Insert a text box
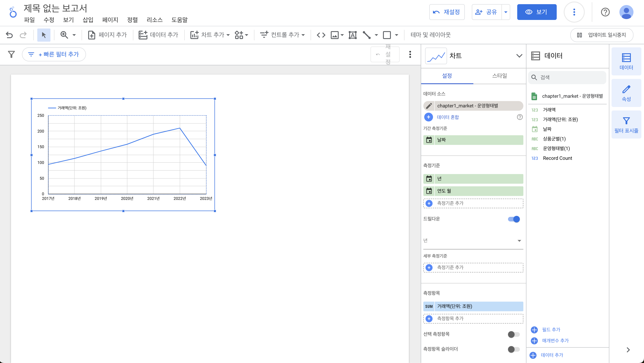Image resolution: width=644 pixels, height=363 pixels. pyautogui.click(x=352, y=35)
